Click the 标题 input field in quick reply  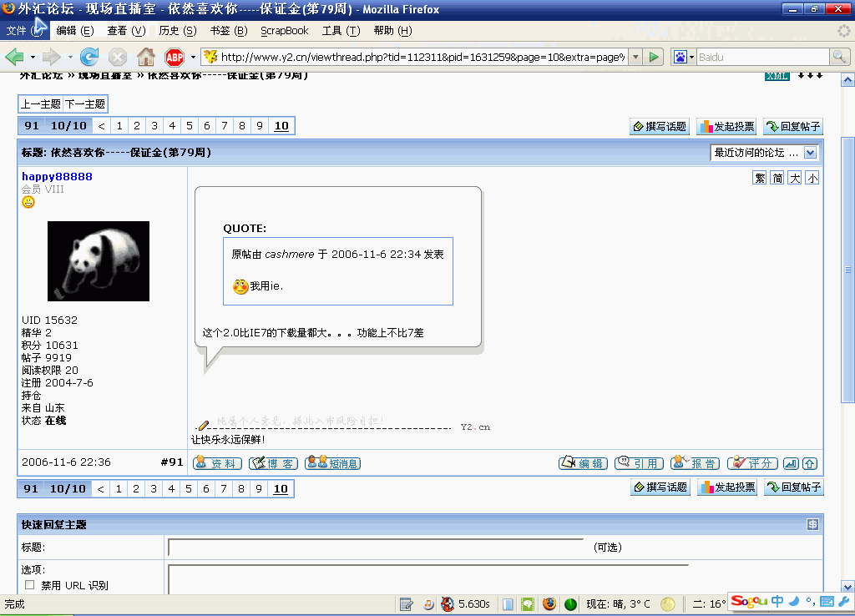[x=376, y=548]
